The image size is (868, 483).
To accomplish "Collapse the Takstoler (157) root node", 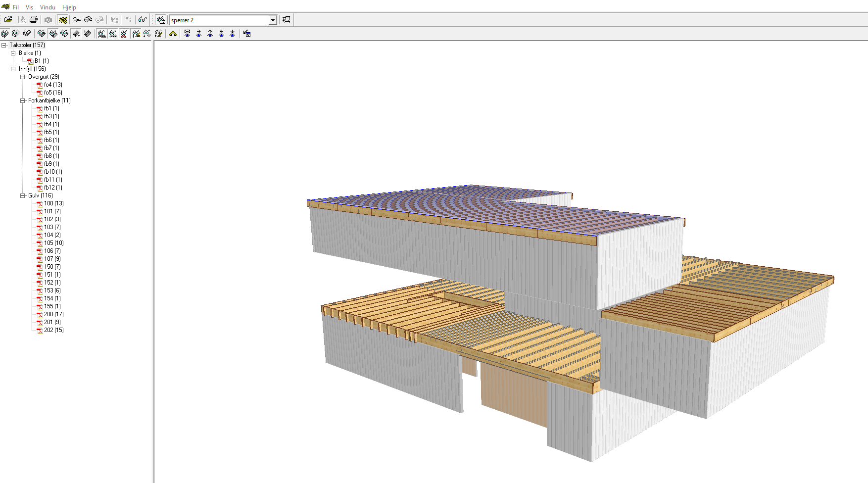I will coord(3,45).
